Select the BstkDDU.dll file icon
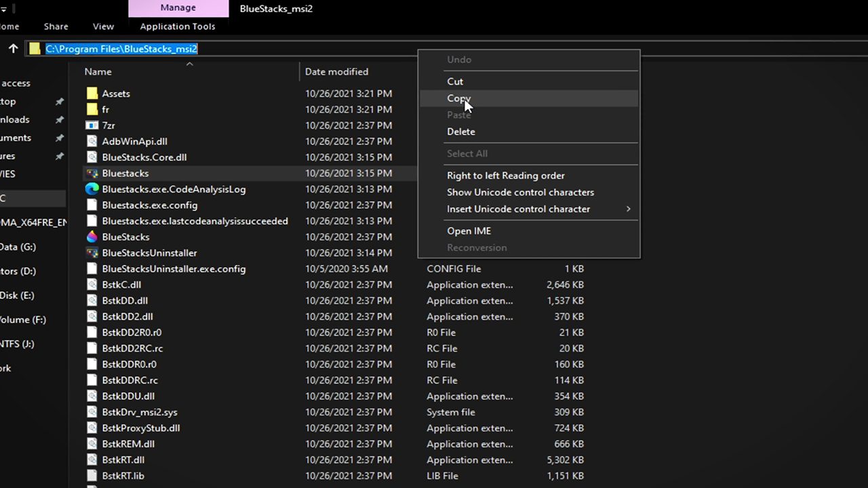Viewport: 868px width, 488px height. coord(92,396)
